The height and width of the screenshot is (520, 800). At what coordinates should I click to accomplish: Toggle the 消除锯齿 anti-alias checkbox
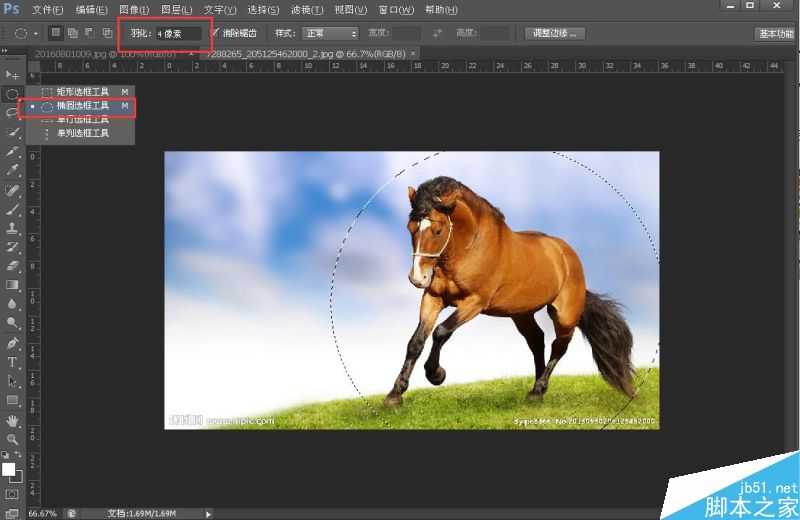click(x=215, y=33)
